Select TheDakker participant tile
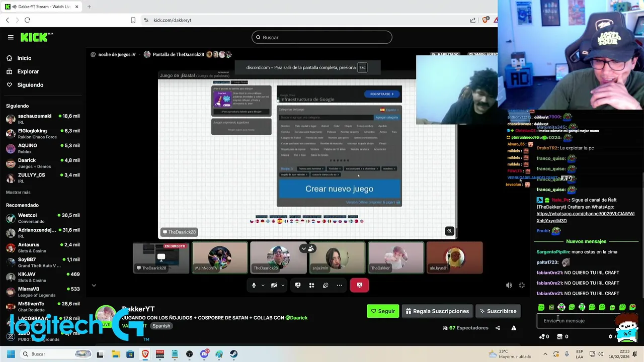The height and width of the screenshot is (362, 644). pos(395,258)
